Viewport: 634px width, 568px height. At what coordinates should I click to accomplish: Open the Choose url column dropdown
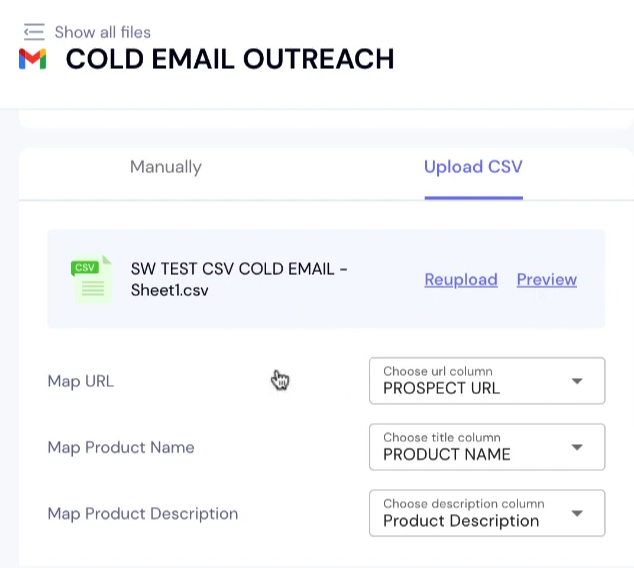[x=470, y=381]
